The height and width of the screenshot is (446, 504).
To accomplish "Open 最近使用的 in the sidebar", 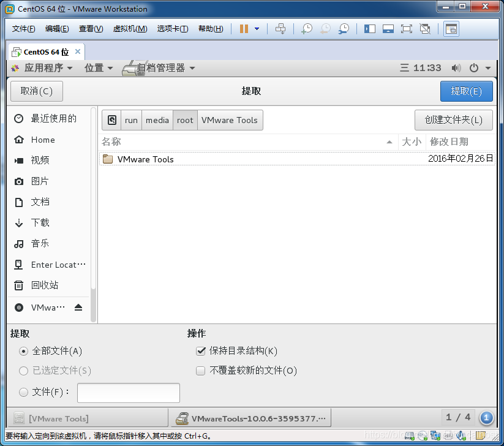I will tap(48, 119).
